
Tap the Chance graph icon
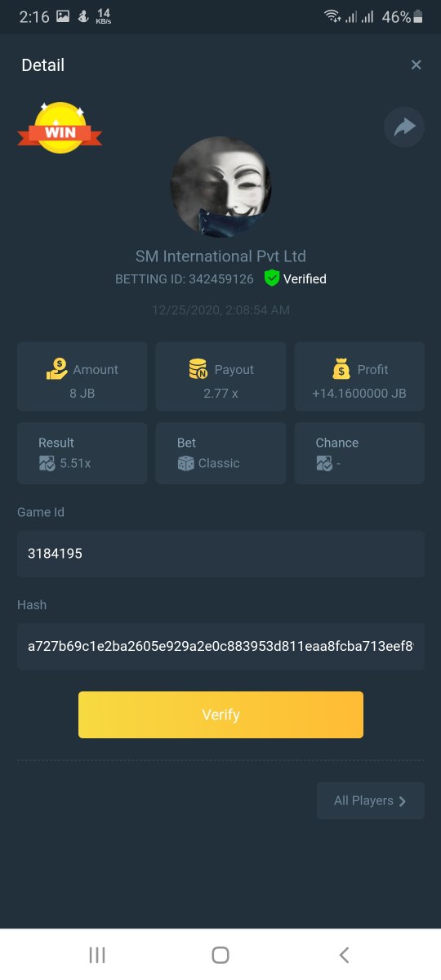point(324,463)
